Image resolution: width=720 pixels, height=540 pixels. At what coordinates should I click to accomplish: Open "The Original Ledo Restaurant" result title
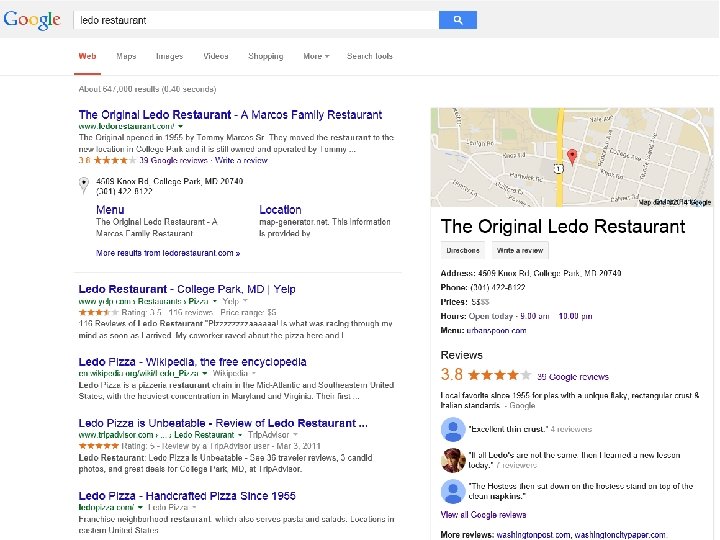(x=230, y=114)
